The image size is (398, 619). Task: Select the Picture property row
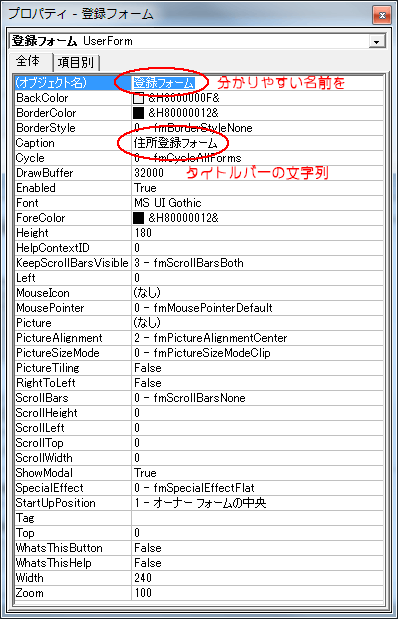point(199,323)
